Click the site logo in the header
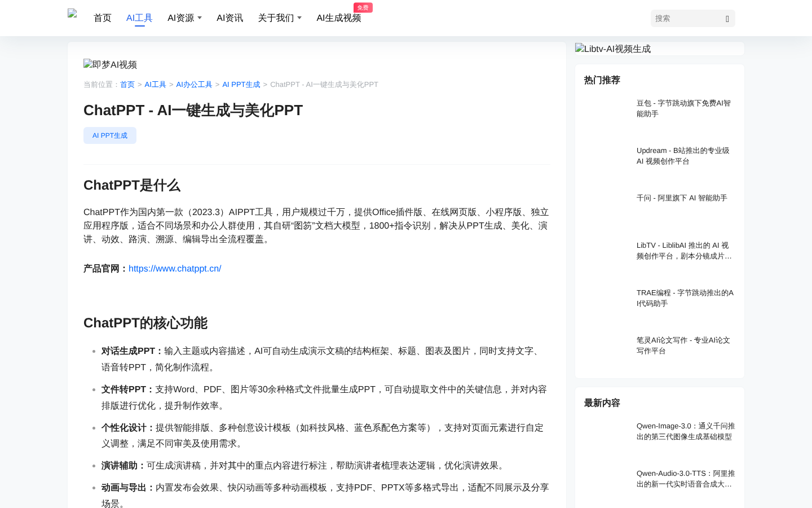The height and width of the screenshot is (508, 812). click(72, 14)
